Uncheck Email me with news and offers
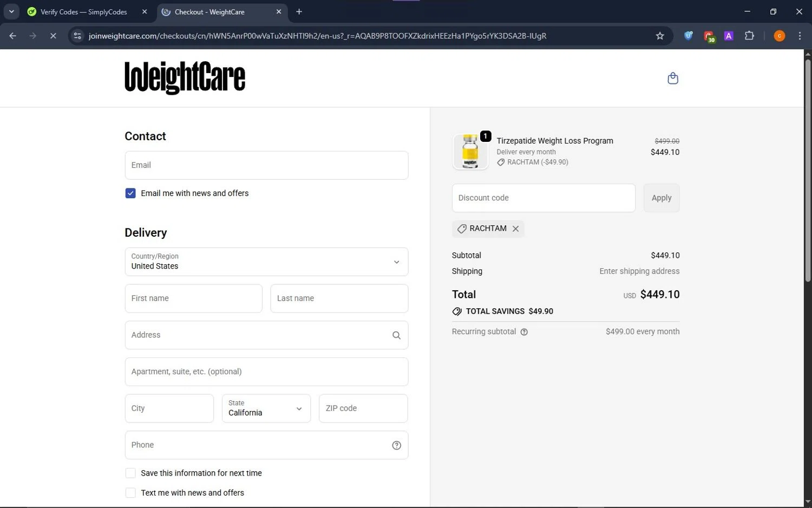This screenshot has width=812, height=508. pyautogui.click(x=130, y=193)
